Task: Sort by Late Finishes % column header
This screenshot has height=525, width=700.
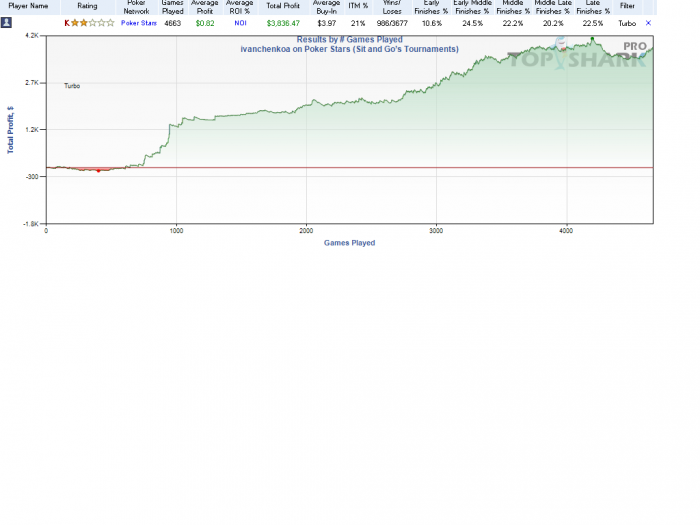Action: point(593,7)
